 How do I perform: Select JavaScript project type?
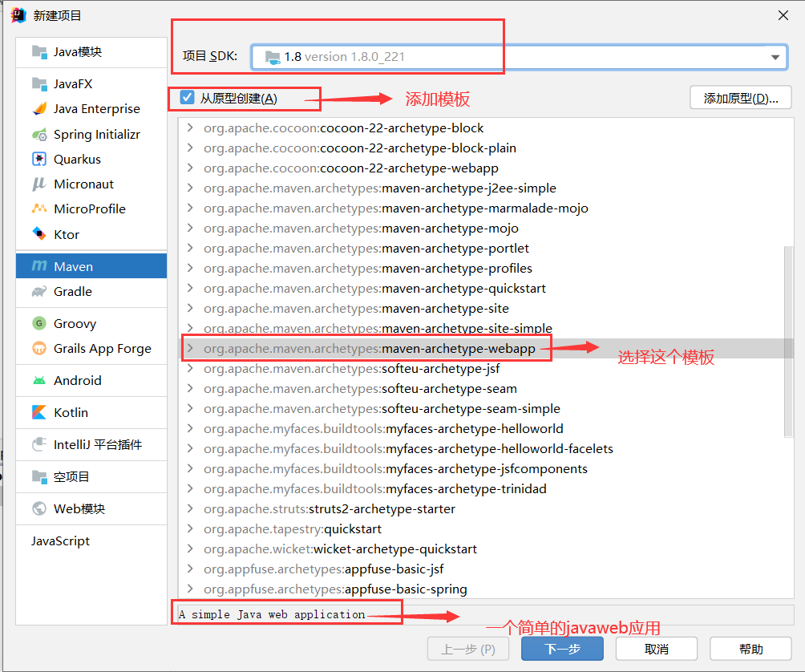point(91,540)
